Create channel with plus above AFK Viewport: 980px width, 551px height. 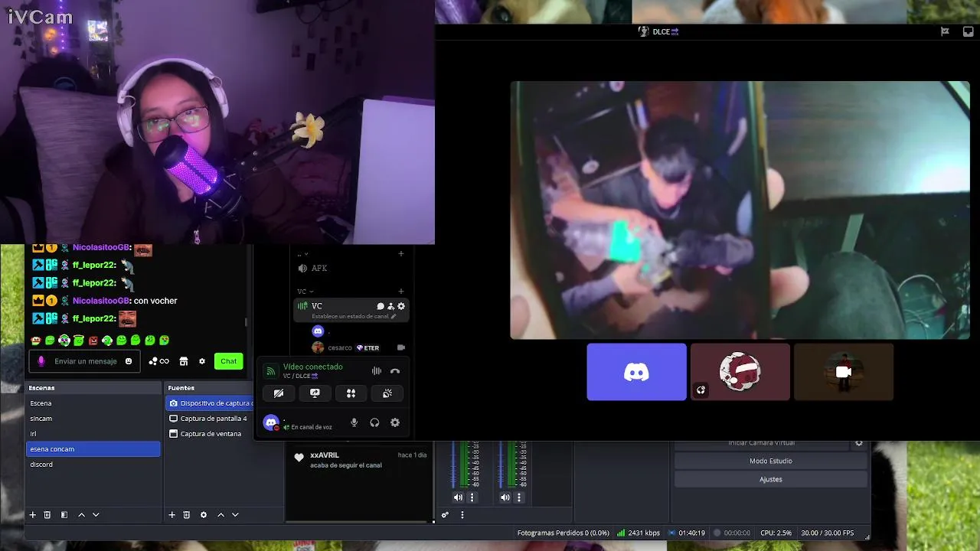tap(400, 254)
